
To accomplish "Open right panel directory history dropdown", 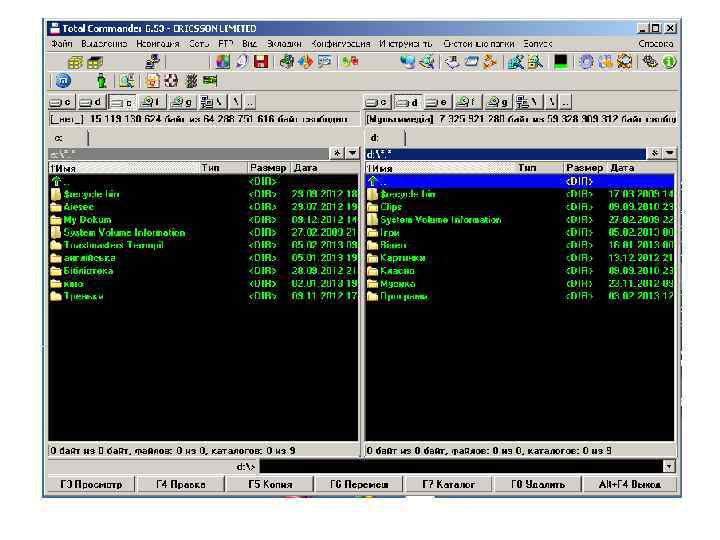I will point(669,153).
